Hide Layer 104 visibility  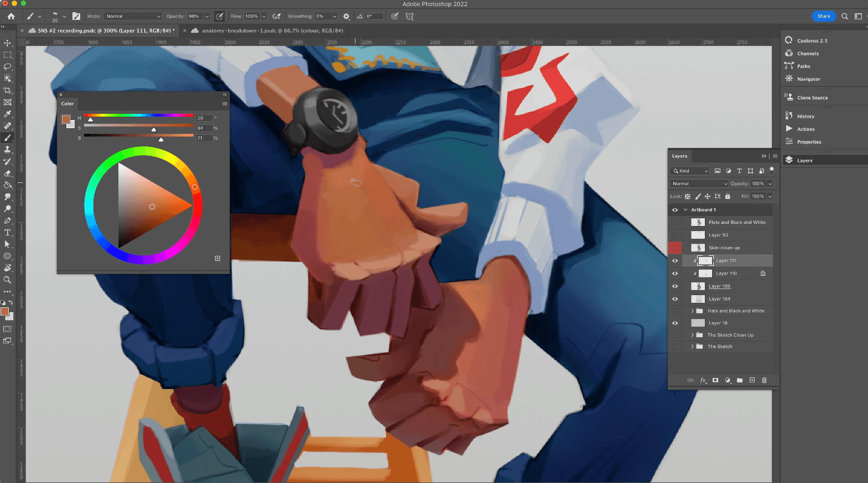[675, 299]
